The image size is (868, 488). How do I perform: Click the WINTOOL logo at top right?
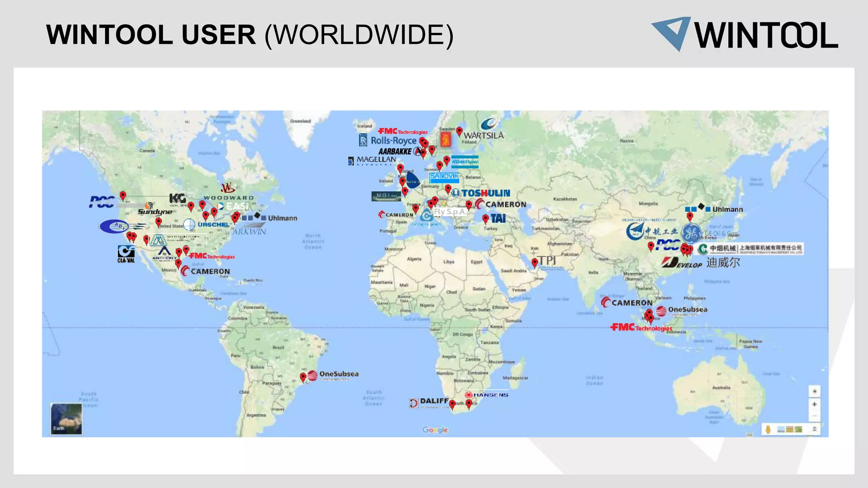745,34
